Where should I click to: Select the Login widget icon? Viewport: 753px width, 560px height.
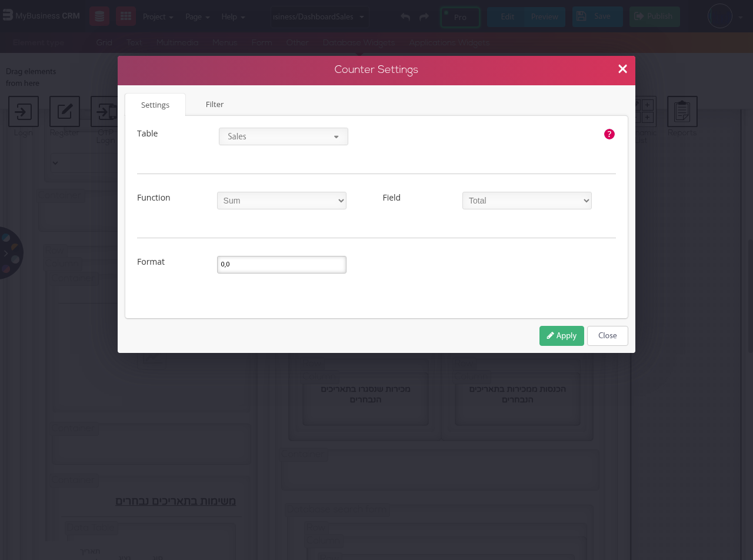pos(24,112)
